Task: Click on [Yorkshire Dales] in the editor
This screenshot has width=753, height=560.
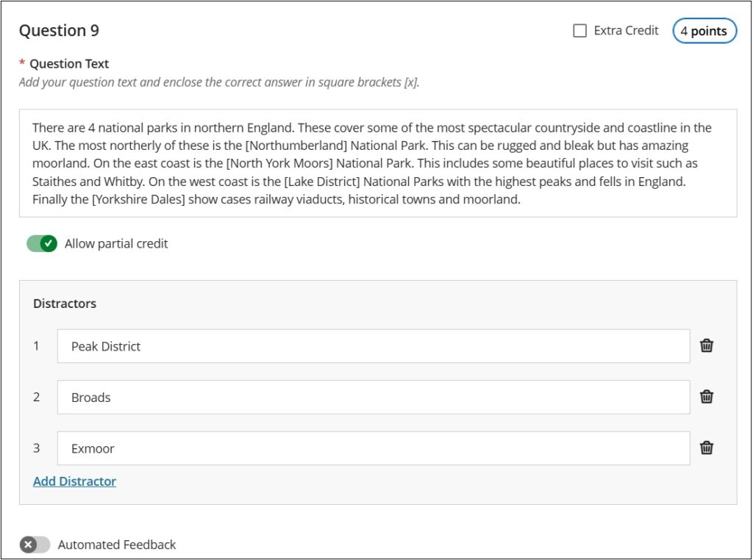Action: pyautogui.click(x=138, y=199)
